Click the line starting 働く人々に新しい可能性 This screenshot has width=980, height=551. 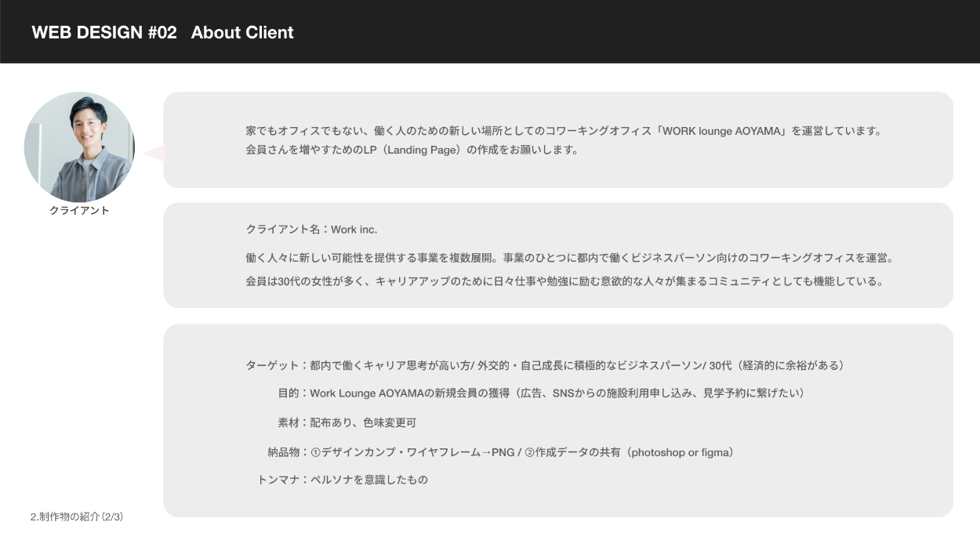pos(569,258)
